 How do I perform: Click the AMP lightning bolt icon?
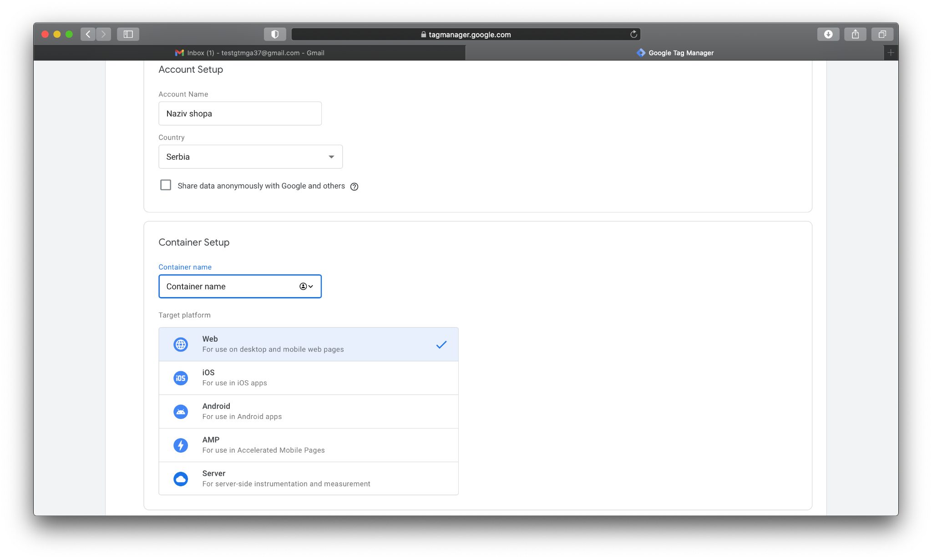[181, 445]
